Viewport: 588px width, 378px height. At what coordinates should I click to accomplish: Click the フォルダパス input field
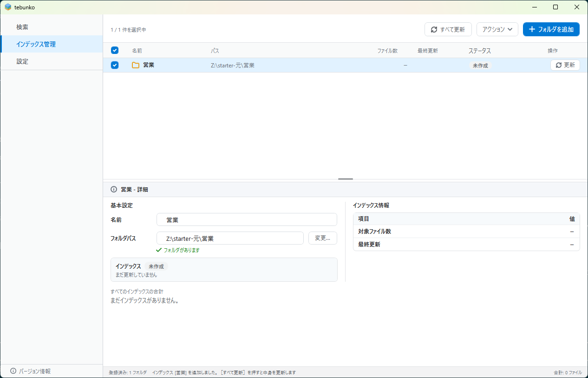click(x=230, y=238)
